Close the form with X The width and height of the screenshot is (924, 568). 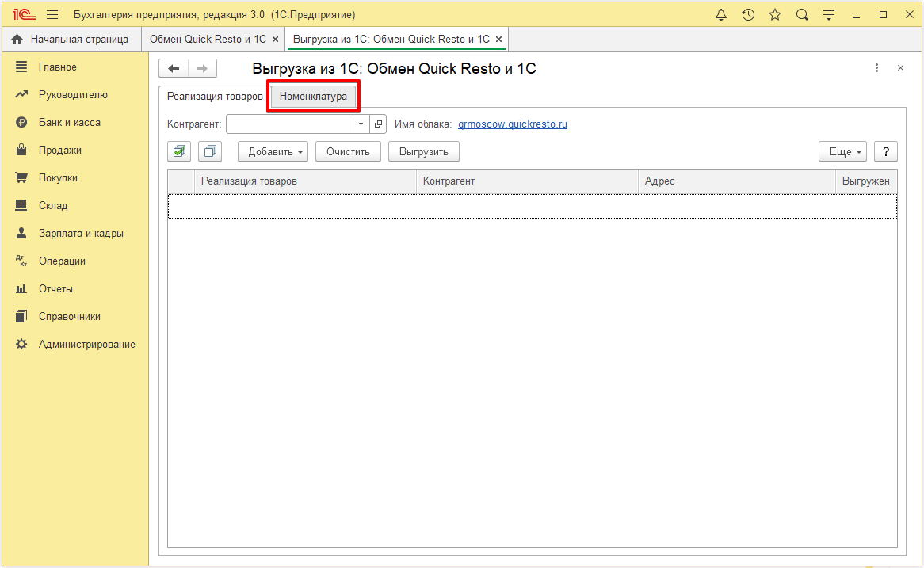900,68
